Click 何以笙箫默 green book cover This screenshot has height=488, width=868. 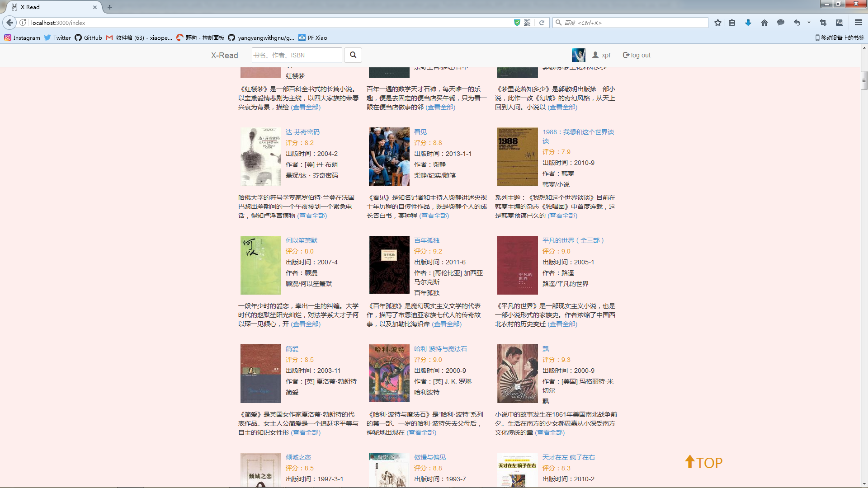click(x=261, y=265)
